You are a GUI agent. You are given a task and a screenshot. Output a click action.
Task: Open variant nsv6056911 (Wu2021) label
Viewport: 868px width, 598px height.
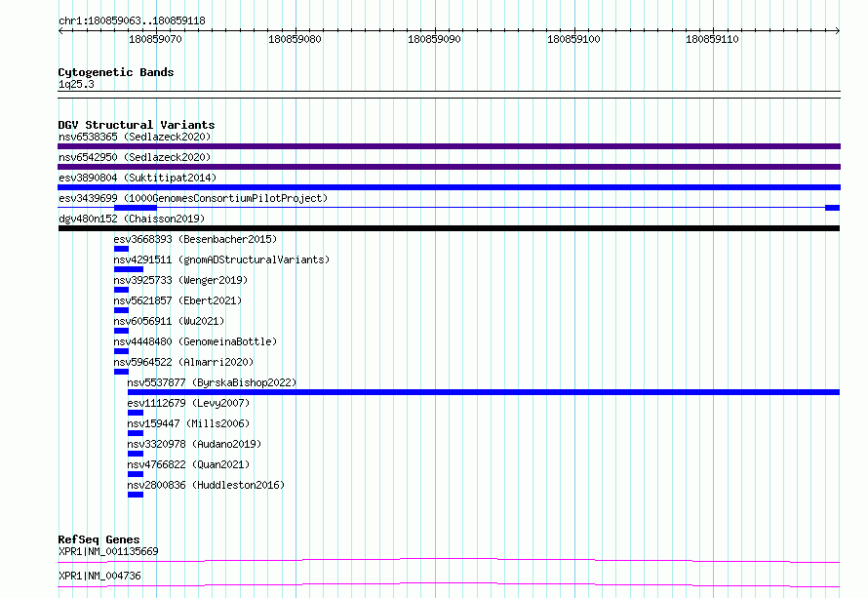(169, 321)
